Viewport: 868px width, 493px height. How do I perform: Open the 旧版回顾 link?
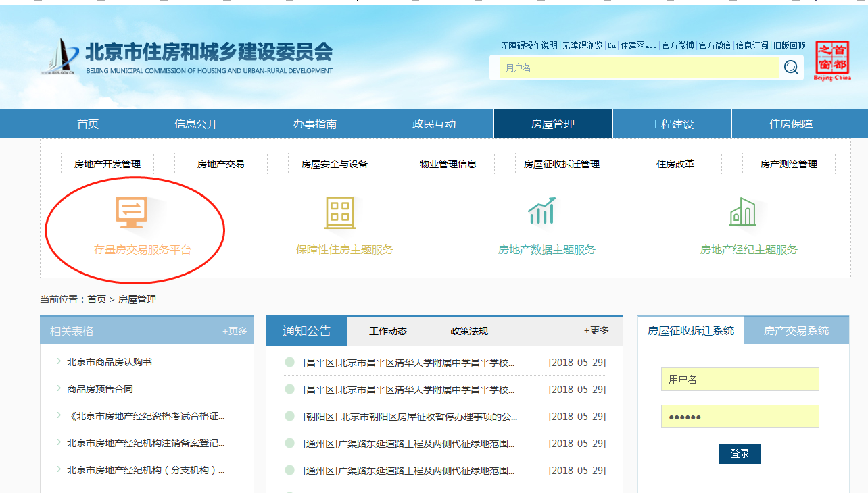[789, 45]
